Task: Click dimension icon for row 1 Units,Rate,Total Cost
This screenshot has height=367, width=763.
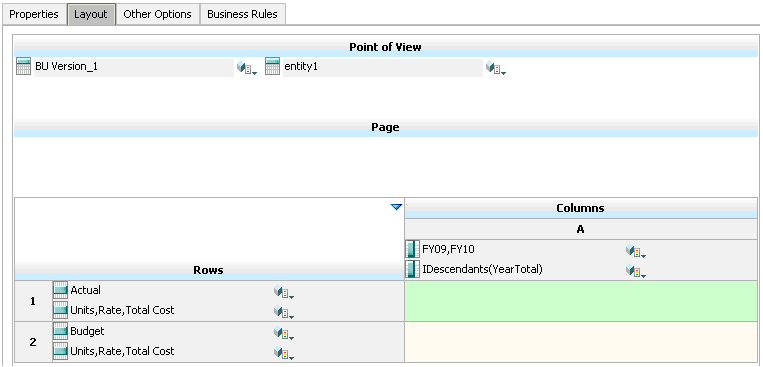Action: [60, 310]
